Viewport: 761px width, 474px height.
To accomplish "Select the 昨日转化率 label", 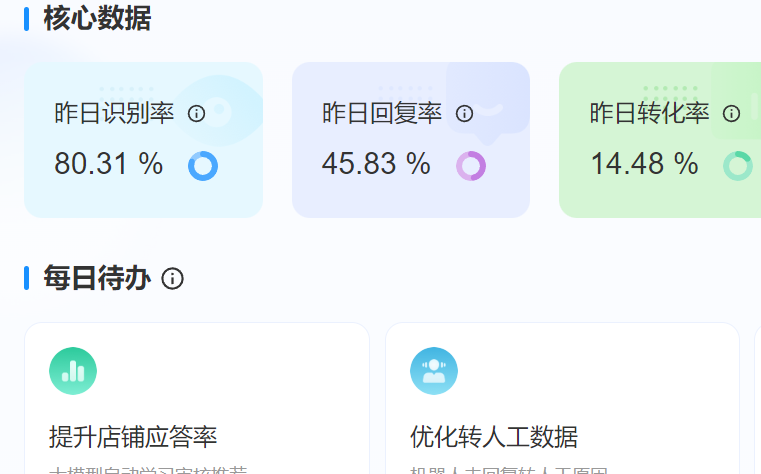I will coord(650,114).
